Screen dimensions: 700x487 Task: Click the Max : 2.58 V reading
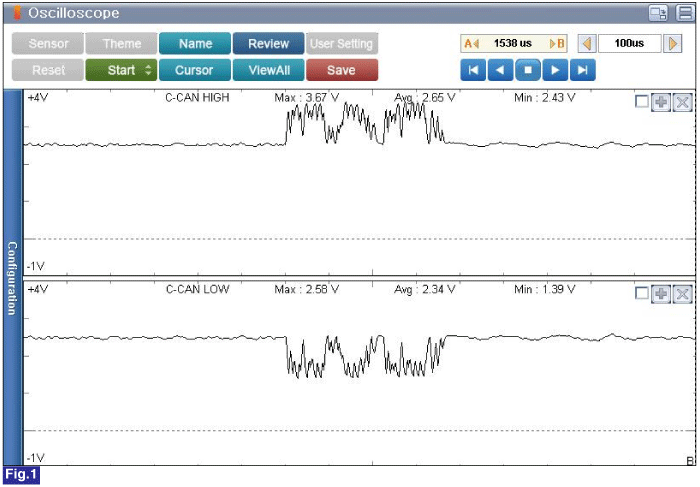click(307, 289)
